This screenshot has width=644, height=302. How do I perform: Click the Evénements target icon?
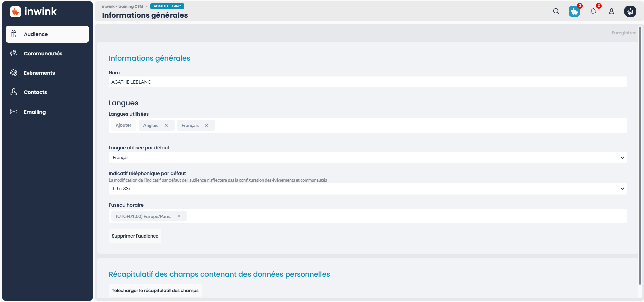click(14, 73)
